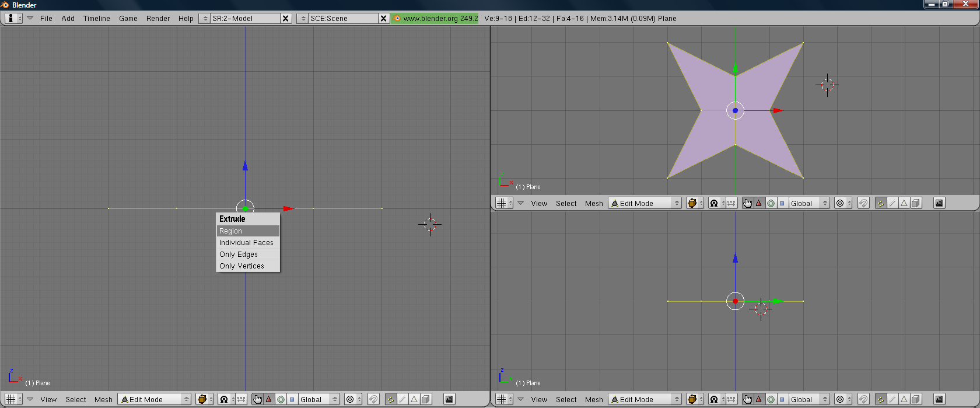Open the scene browse arrows

[x=303, y=19]
